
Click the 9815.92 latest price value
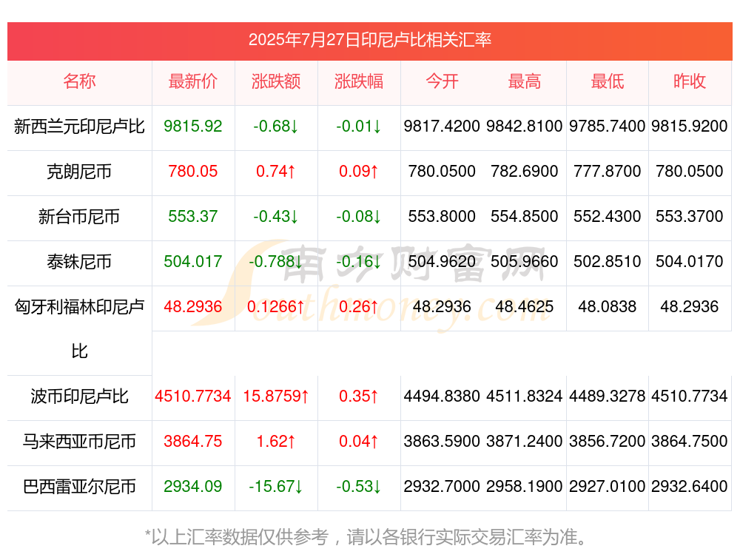192,126
